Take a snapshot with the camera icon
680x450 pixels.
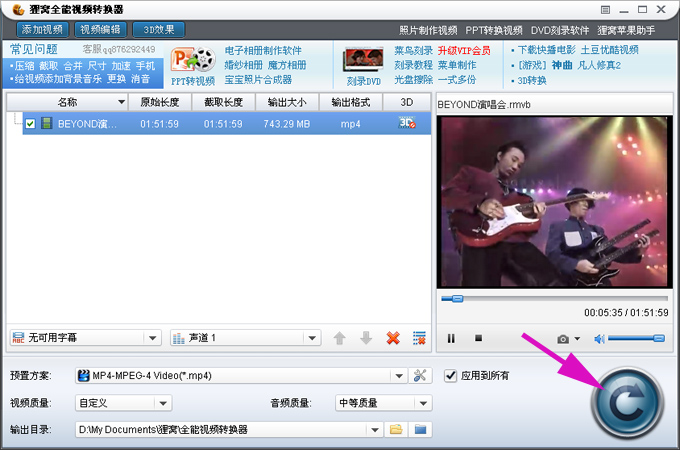pyautogui.click(x=564, y=339)
